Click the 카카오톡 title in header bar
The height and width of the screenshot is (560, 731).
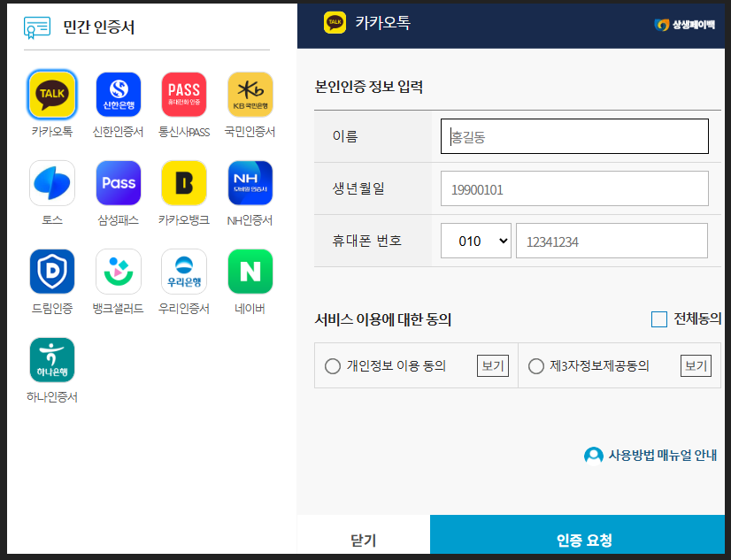[382, 22]
